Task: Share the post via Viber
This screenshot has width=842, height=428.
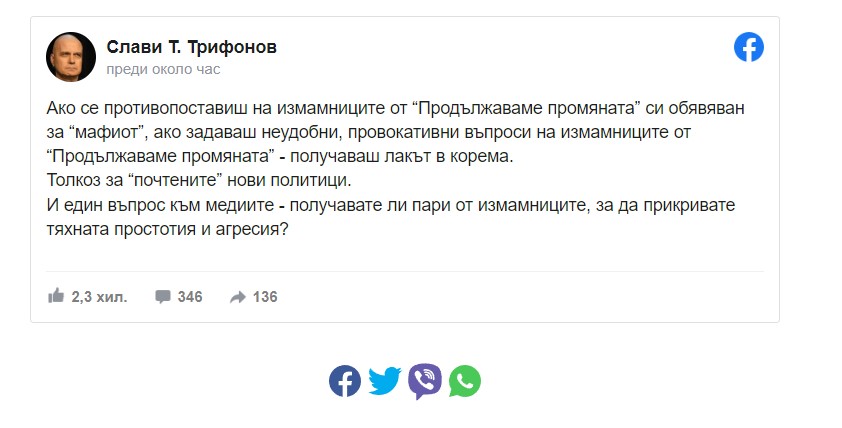Action: (424, 381)
